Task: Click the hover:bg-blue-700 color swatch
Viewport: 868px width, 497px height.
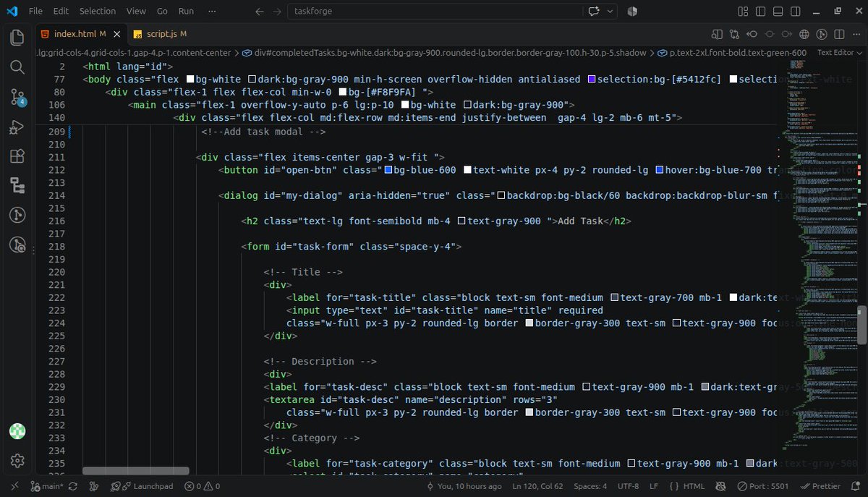Action: tap(660, 170)
